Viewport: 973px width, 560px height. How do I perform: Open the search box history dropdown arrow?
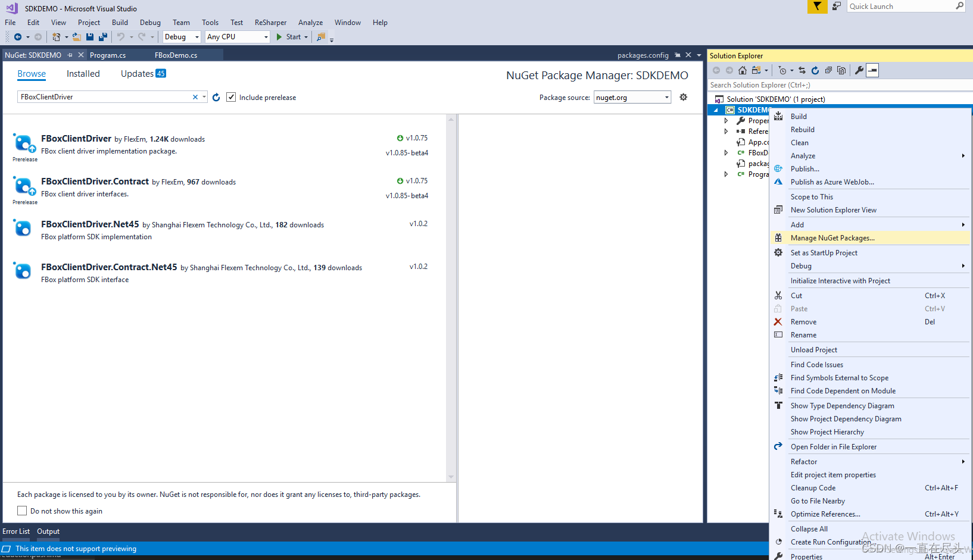coord(204,97)
